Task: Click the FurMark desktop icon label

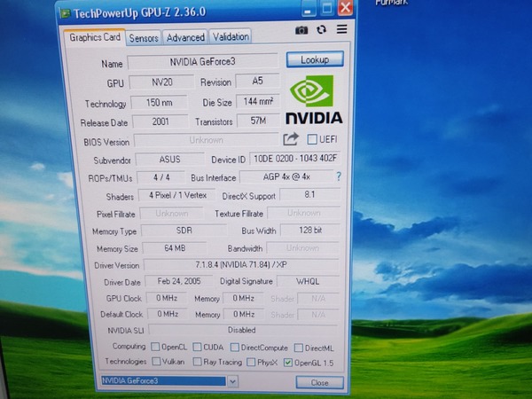Action: tap(391, 3)
